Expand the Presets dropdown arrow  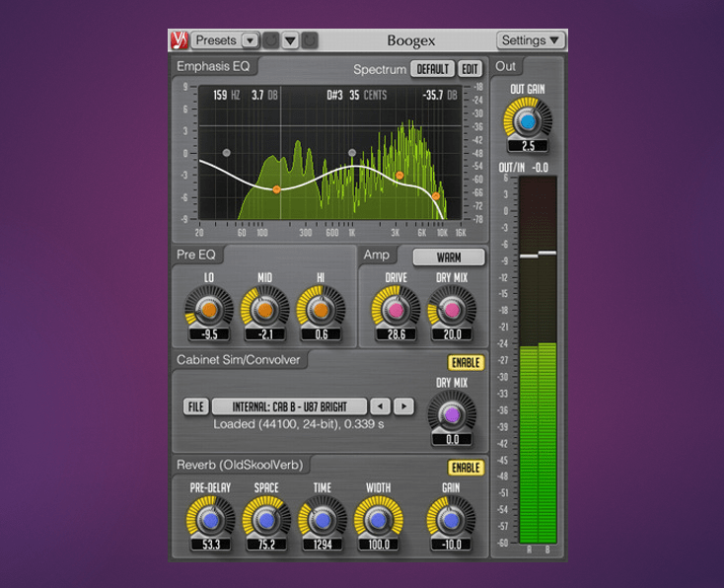(x=250, y=40)
